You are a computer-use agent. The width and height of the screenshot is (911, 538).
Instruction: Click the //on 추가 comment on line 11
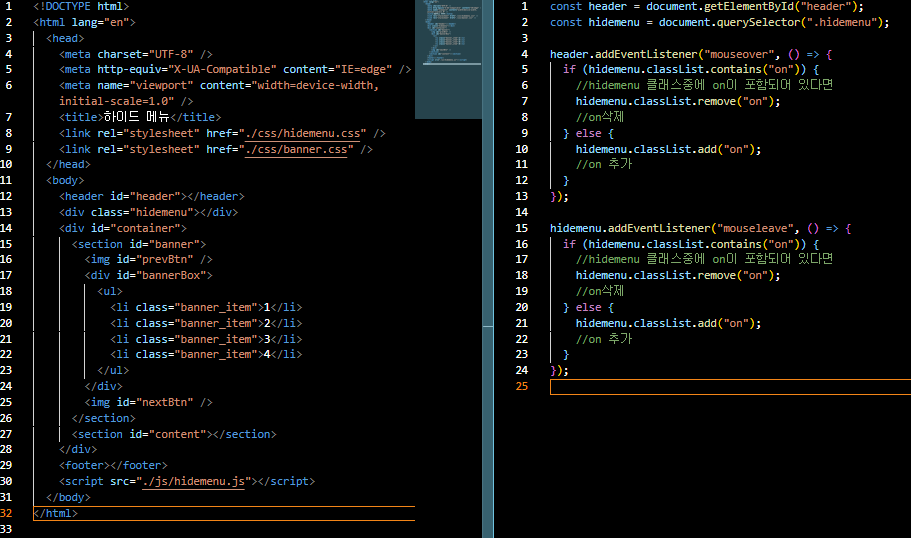[604, 164]
